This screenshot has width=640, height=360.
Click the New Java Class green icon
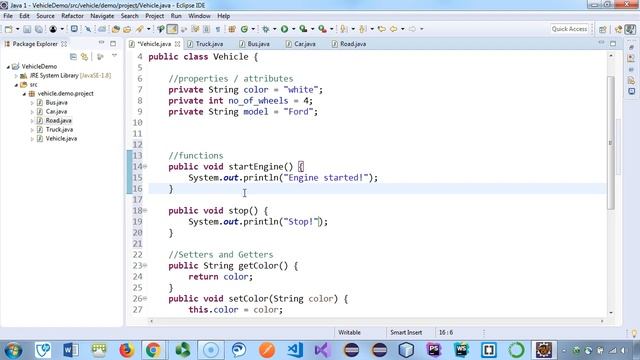coord(244,29)
